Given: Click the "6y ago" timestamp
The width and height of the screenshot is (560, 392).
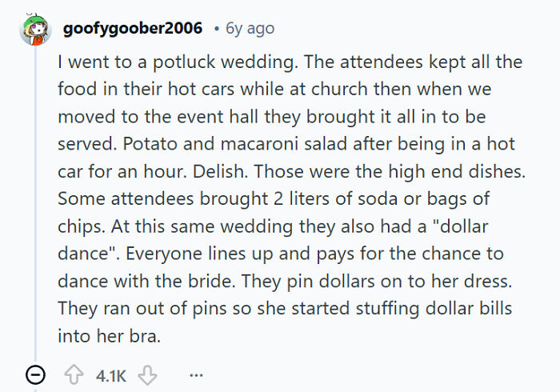Looking at the screenshot, I should (x=250, y=28).
